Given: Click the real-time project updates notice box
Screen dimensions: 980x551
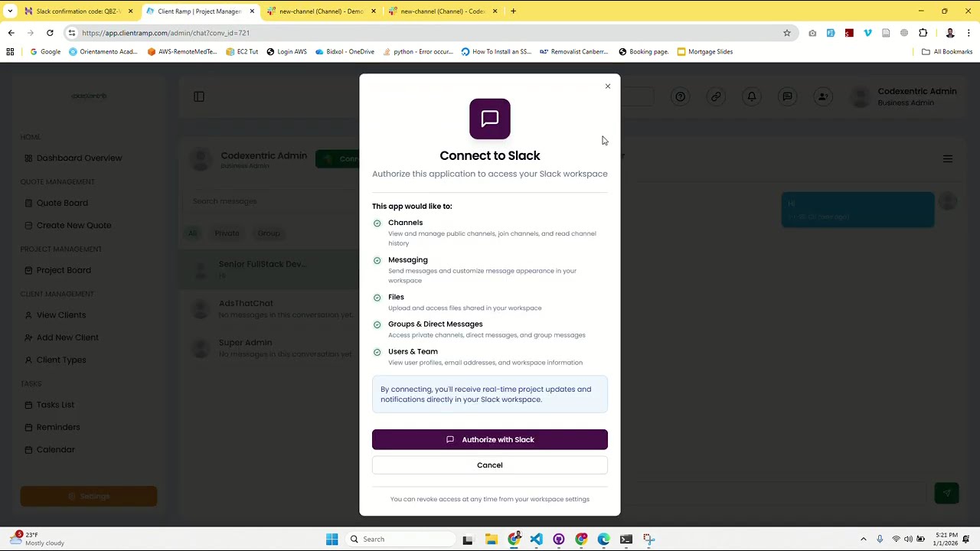Looking at the screenshot, I should point(490,394).
